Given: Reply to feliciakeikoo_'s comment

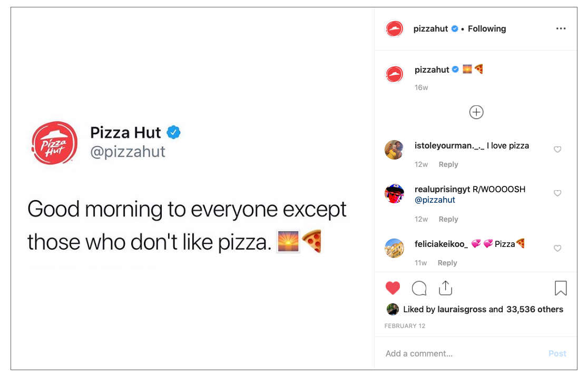Looking at the screenshot, I should tap(447, 263).
